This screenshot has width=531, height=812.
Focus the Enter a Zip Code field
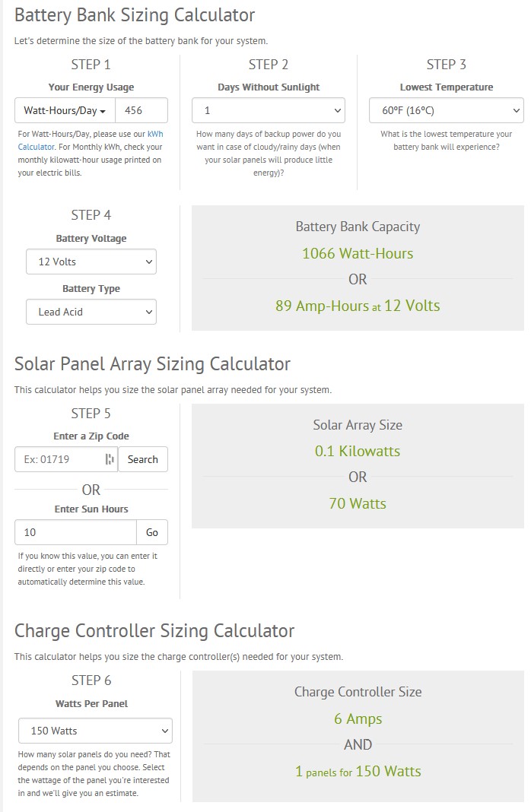point(59,459)
